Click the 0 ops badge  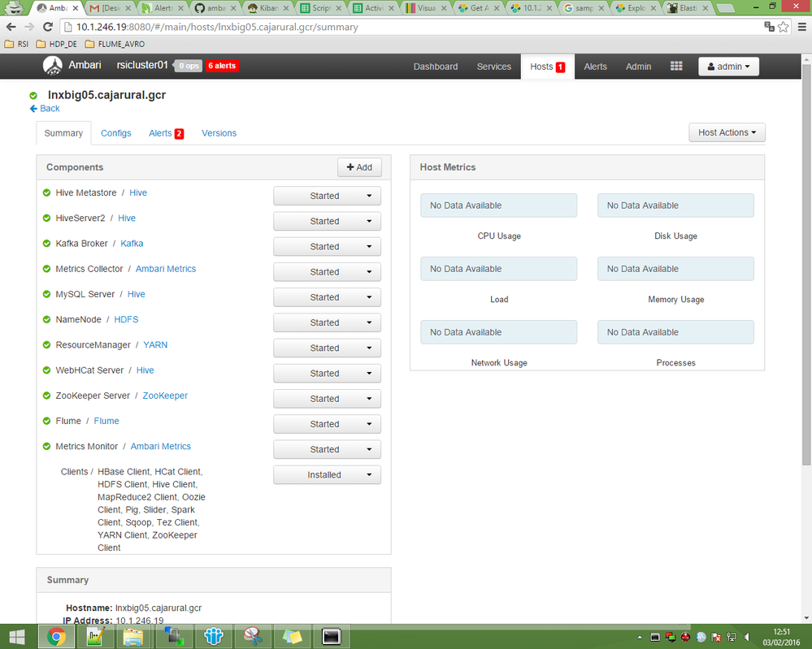pos(188,66)
